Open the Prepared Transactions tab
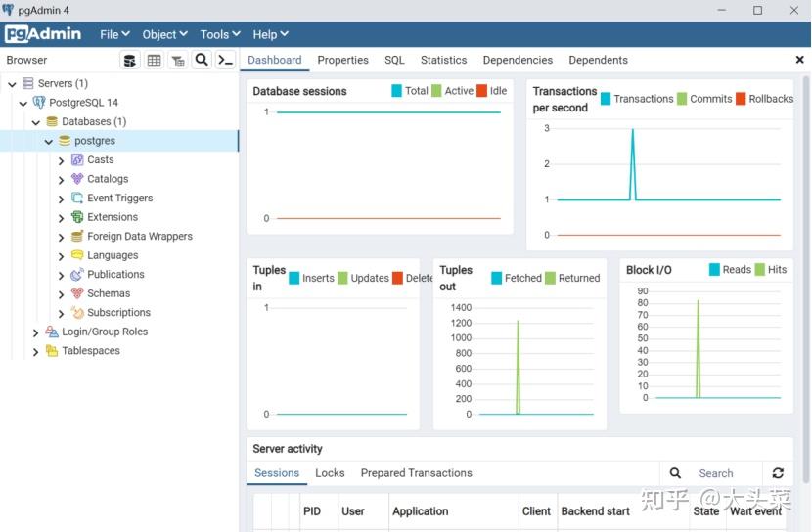This screenshot has width=812, height=532. (x=416, y=473)
